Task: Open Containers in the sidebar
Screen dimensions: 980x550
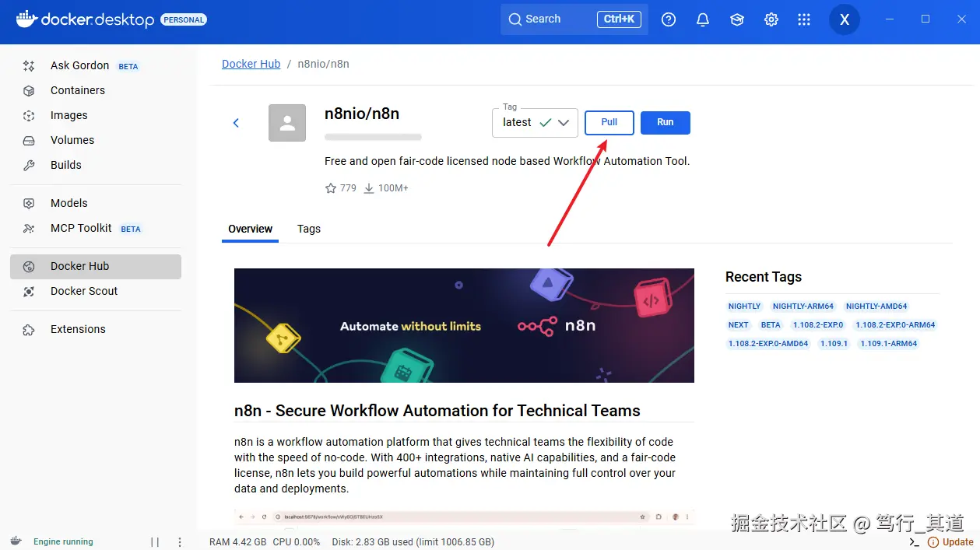Action: (96, 90)
